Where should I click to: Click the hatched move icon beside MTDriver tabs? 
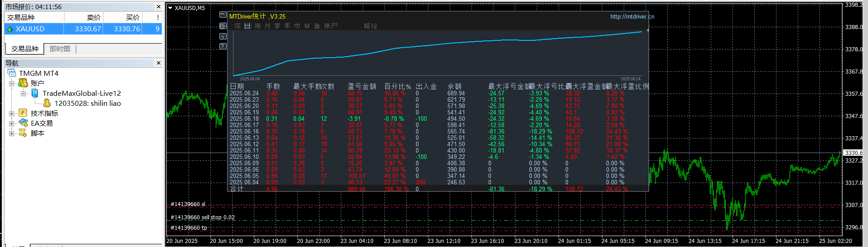tap(223, 26)
